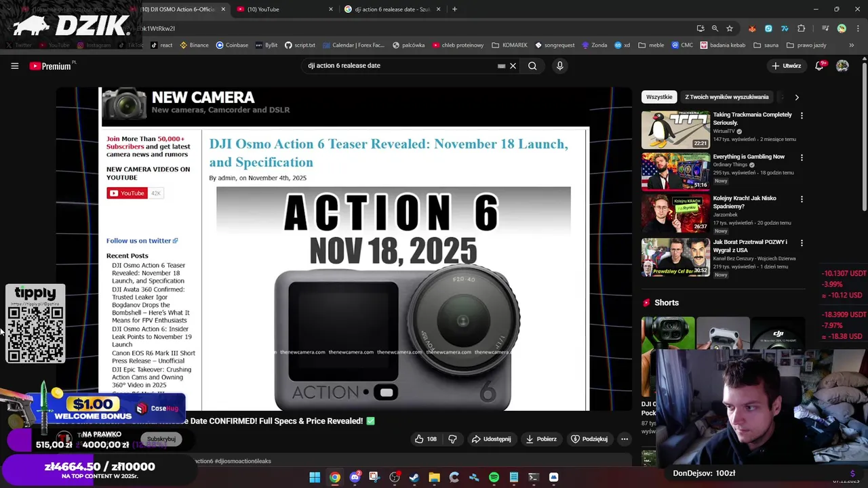Select Z Twoich wyników wyszukiwania chip
This screenshot has height=488, width=868.
pyautogui.click(x=726, y=97)
